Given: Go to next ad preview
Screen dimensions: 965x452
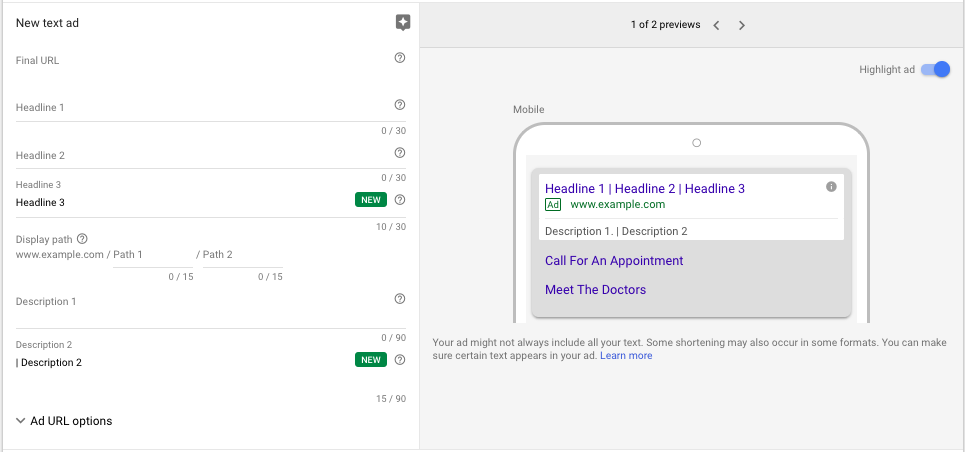Looking at the screenshot, I should coord(742,25).
